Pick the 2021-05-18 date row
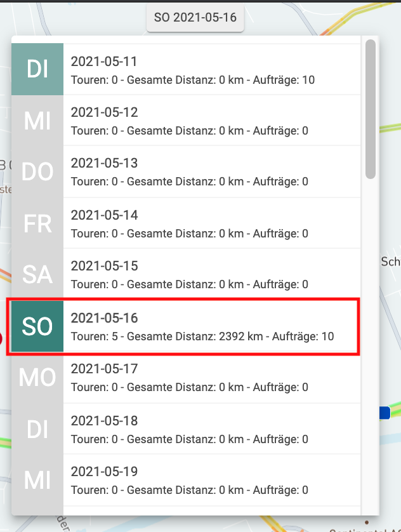This screenshot has height=532, width=401. pos(212,429)
